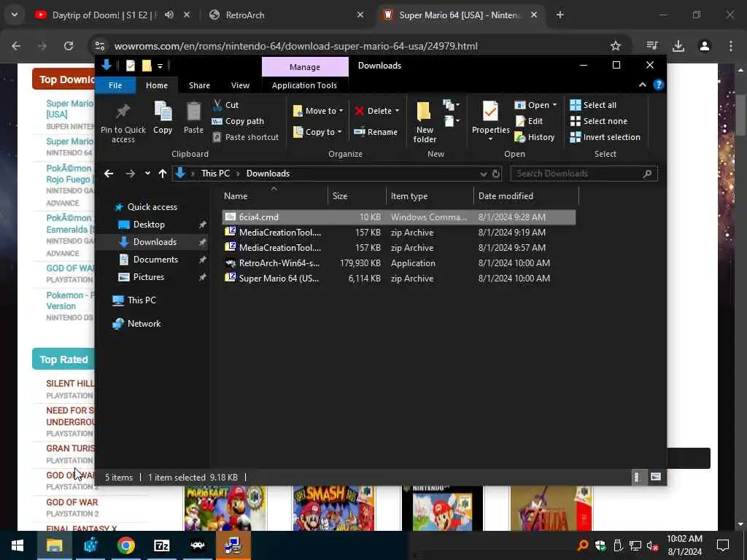
Task: Collapse the ribbon with the chevron
Action: (642, 85)
